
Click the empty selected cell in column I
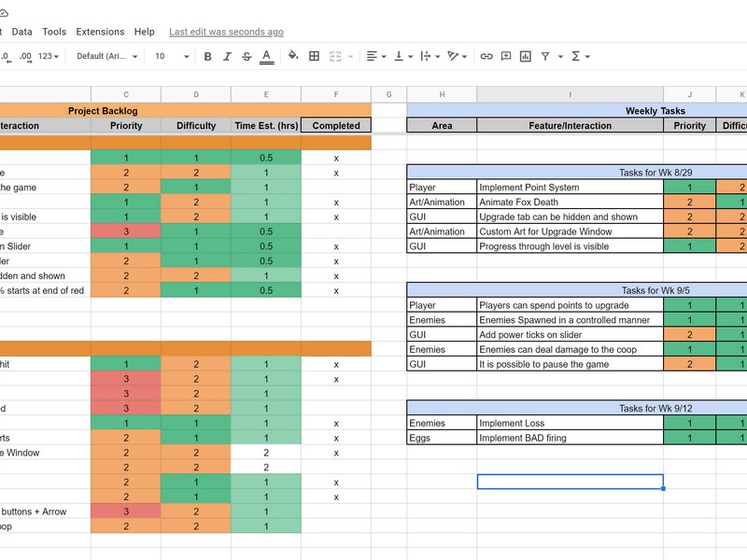tap(570, 482)
